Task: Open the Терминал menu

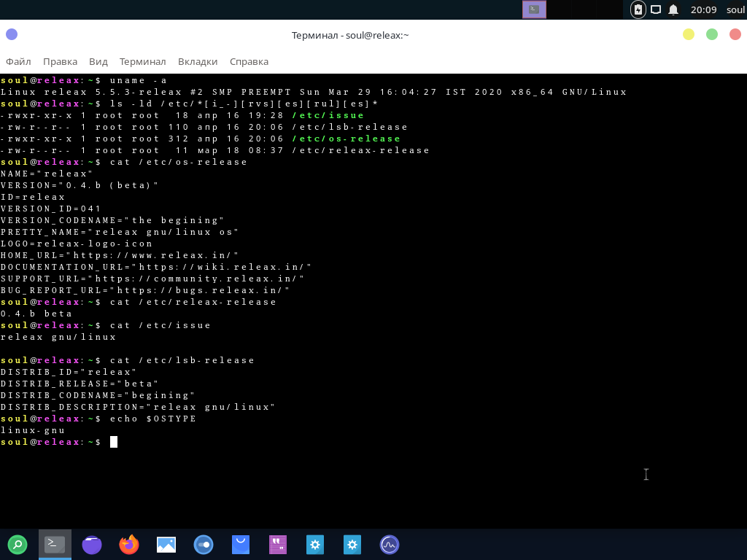Action: 142,61
